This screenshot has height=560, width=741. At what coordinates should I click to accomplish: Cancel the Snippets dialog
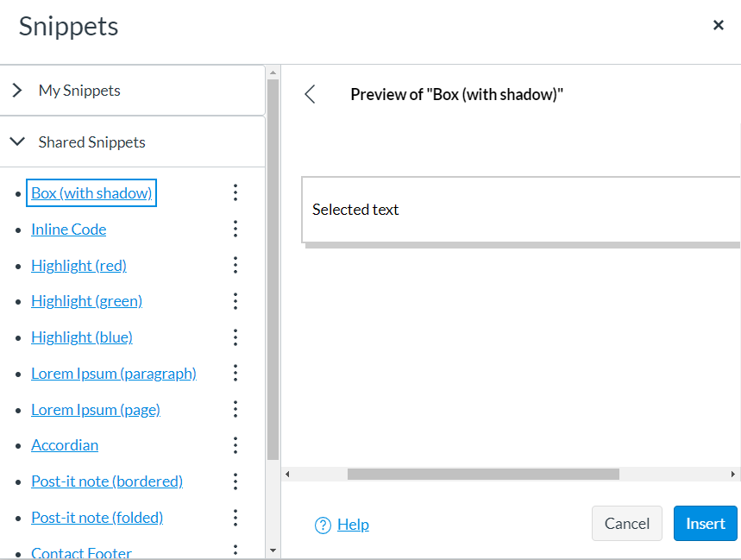(x=626, y=523)
